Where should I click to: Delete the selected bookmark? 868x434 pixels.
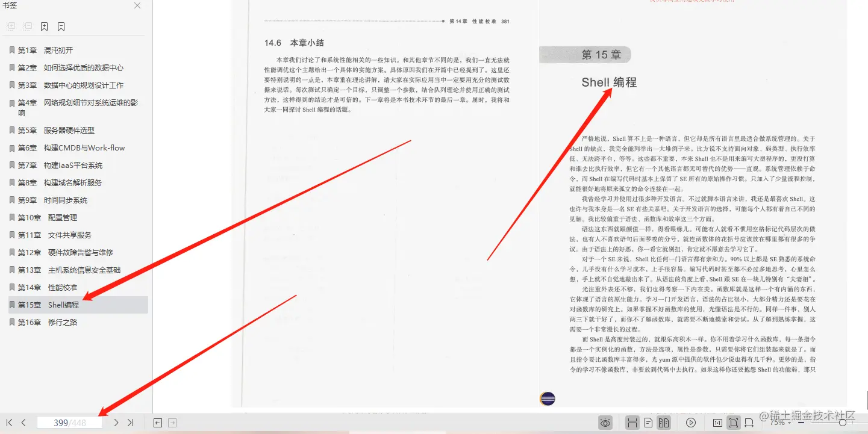[60, 26]
